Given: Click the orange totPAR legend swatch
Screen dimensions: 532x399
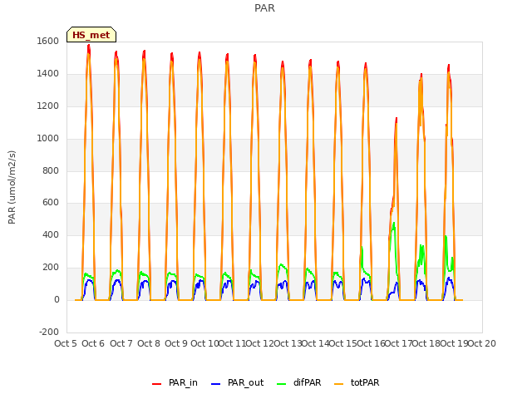Looking at the screenshot, I should coord(338,384).
